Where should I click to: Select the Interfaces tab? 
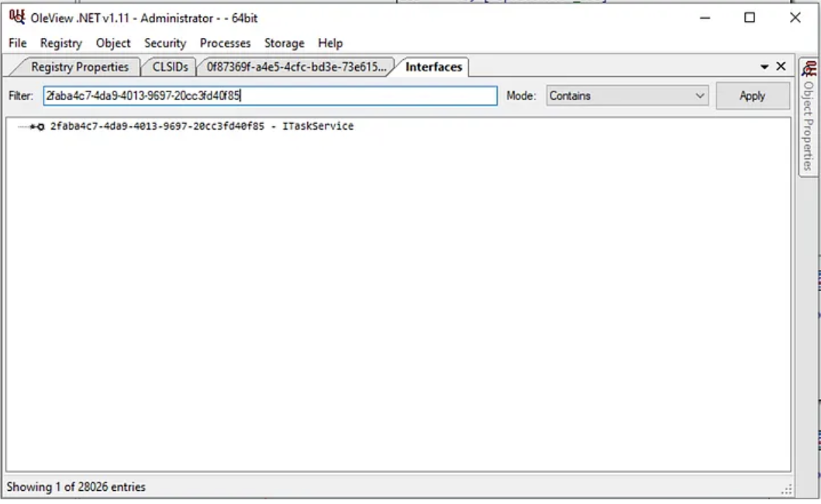click(433, 67)
